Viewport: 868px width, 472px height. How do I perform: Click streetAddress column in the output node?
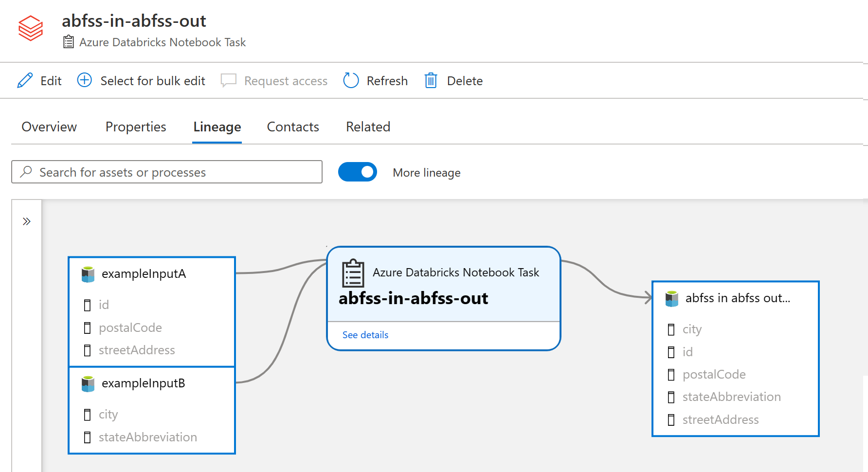[x=721, y=420]
